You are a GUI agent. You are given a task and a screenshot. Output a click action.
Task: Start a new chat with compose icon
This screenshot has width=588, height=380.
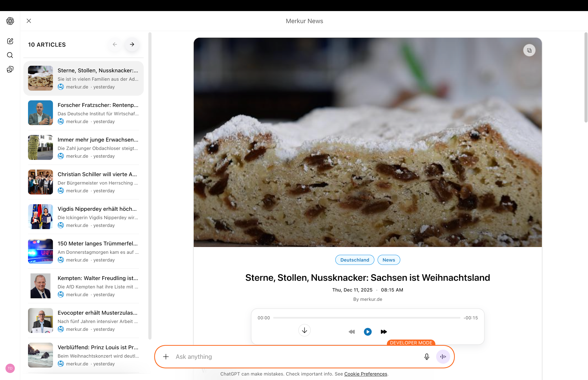point(10,41)
